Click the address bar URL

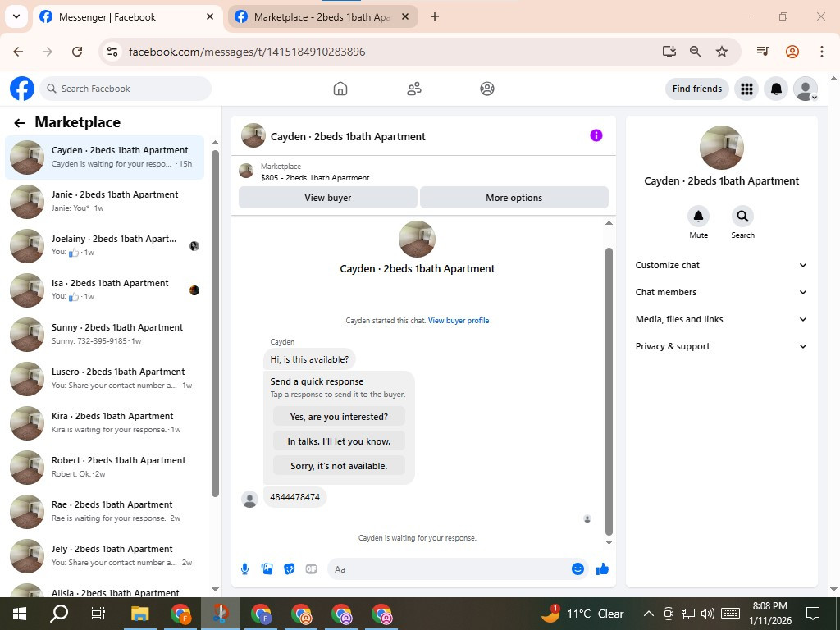tap(247, 52)
